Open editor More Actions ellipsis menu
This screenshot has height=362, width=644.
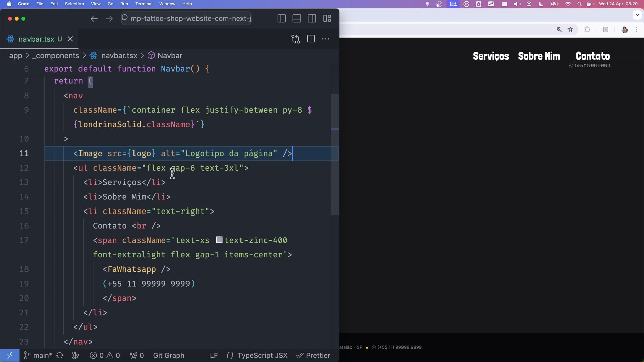tap(326, 39)
